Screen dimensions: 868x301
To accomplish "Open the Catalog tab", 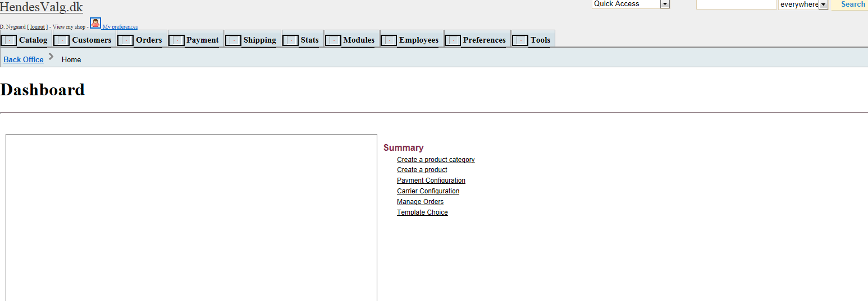I will [x=33, y=40].
